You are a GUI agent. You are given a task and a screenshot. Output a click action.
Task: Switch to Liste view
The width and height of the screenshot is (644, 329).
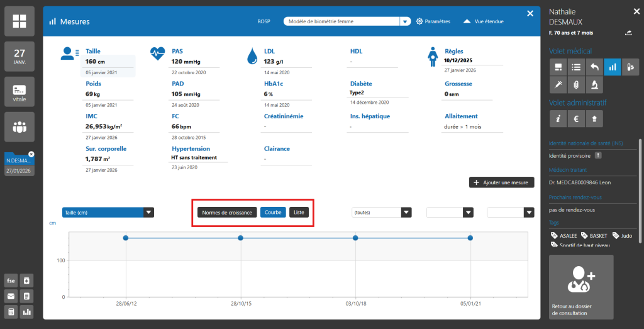pyautogui.click(x=299, y=213)
